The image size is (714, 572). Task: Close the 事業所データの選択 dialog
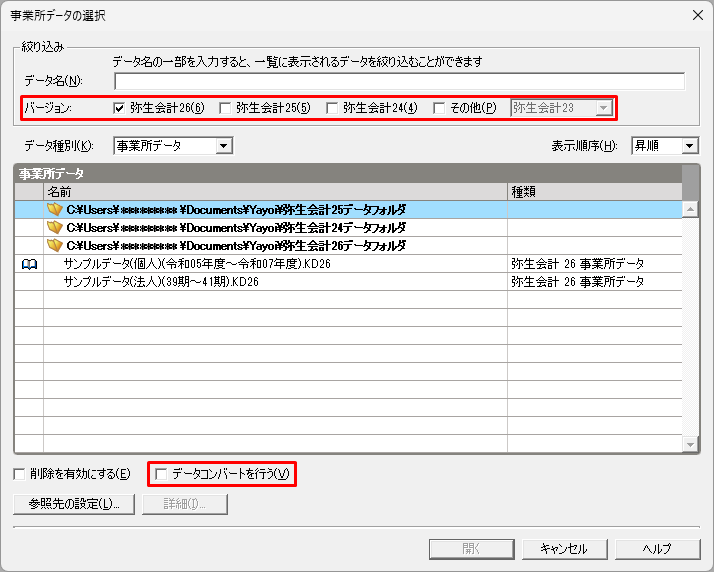pyautogui.click(x=696, y=15)
